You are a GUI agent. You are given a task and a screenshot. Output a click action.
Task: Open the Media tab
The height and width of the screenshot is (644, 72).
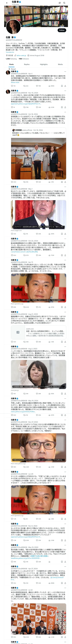click(60, 64)
